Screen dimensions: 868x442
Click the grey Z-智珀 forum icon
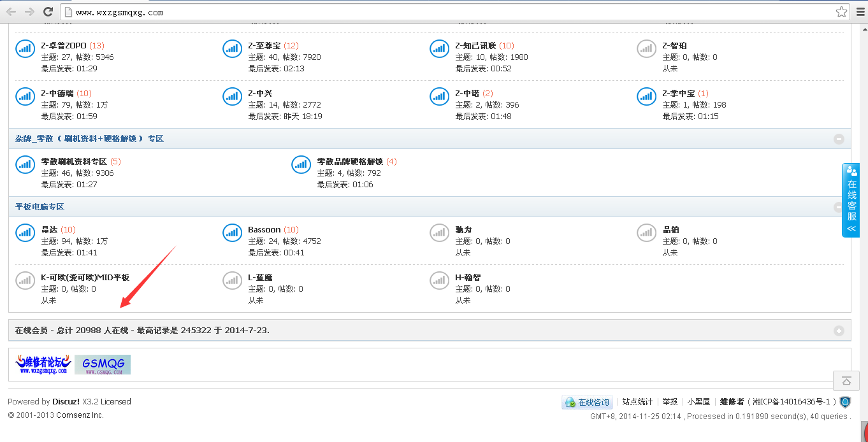click(x=646, y=48)
